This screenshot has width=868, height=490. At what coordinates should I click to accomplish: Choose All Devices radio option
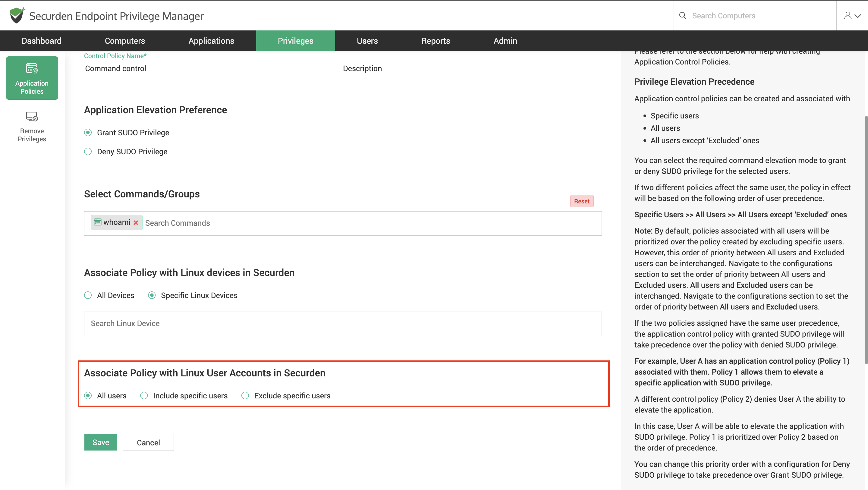click(88, 295)
